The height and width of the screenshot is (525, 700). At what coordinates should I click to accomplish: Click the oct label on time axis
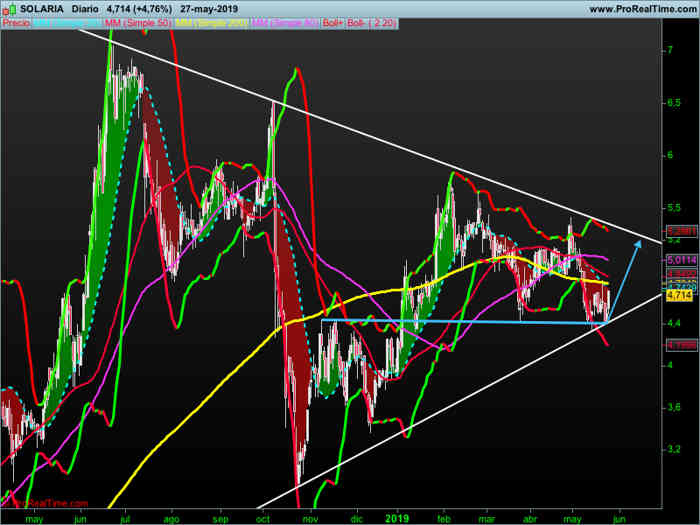(263, 519)
